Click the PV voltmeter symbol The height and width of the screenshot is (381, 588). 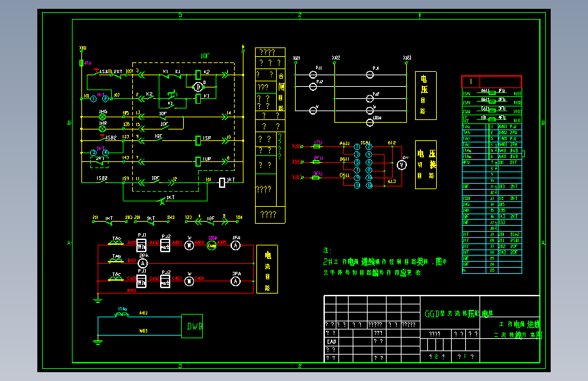tap(401, 165)
